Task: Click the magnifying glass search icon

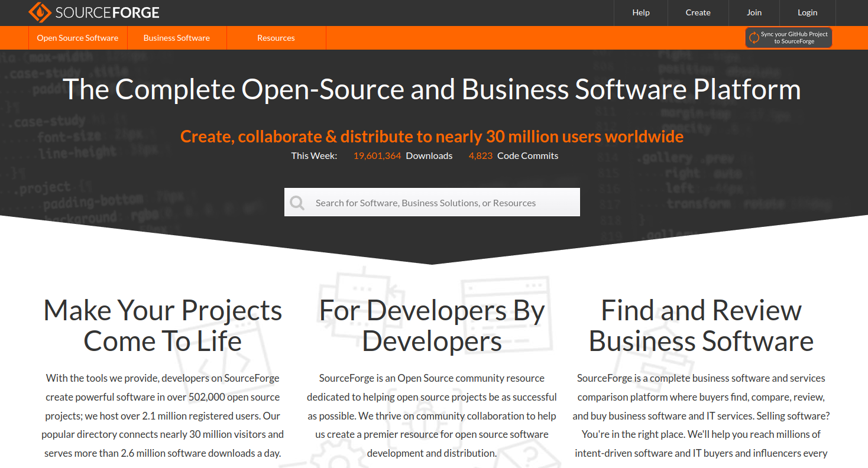Action: (297, 203)
